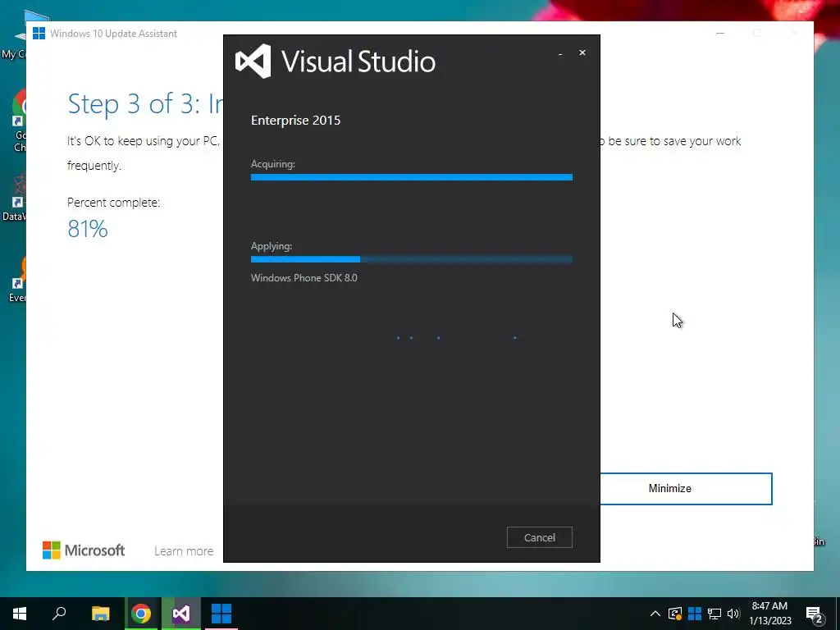Open the notification action center

coord(815,614)
